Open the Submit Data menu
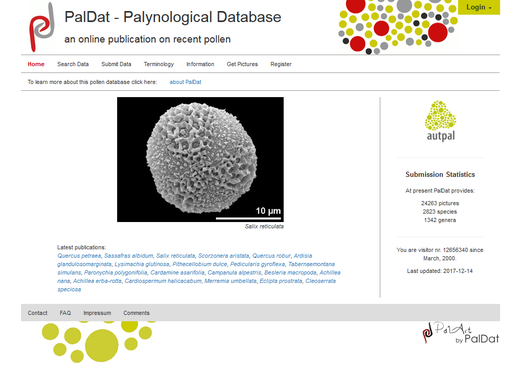This screenshot has width=519, height=369. (116, 64)
